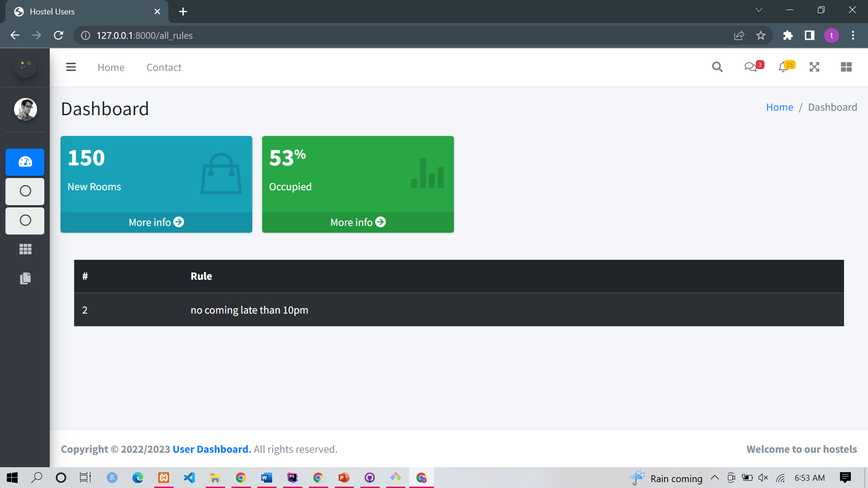The image size is (868, 488).
Task: Open the grid layout icon at top right
Action: click(846, 67)
